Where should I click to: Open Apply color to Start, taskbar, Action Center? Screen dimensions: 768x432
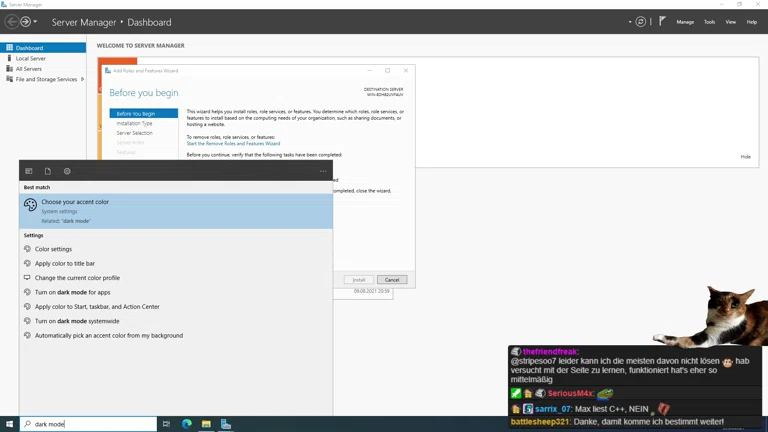coord(176,307)
